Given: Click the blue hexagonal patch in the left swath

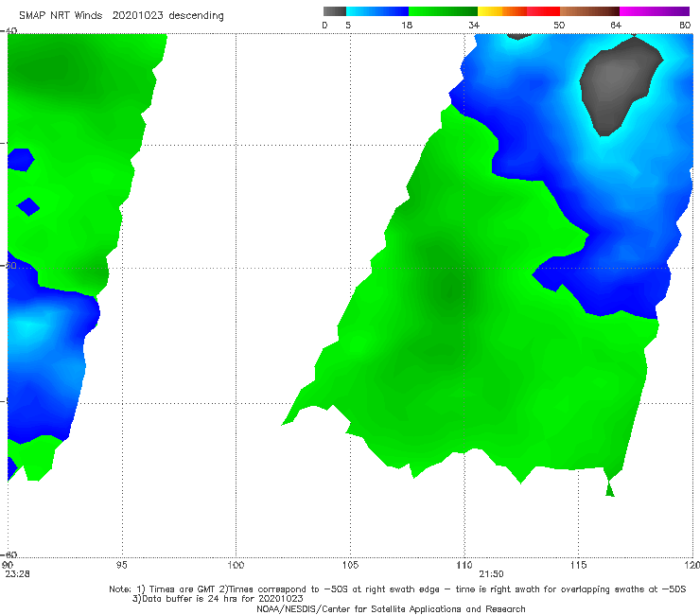Looking at the screenshot, I should (21, 160).
